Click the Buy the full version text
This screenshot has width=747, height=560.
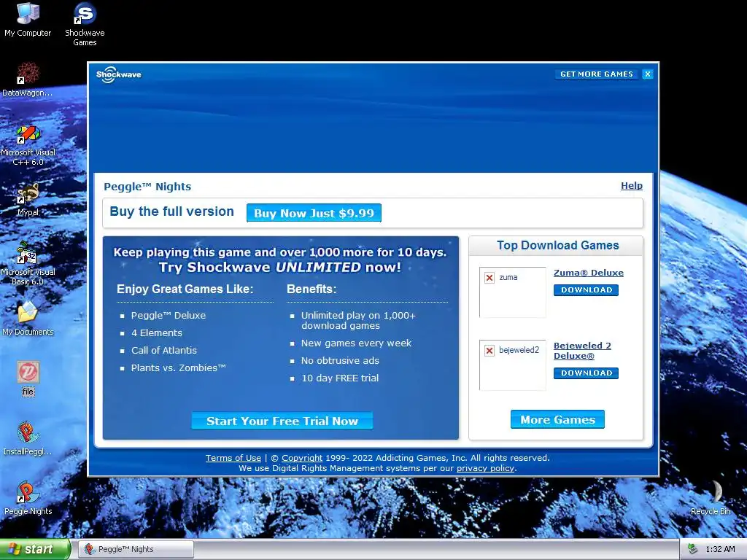pyautogui.click(x=171, y=211)
